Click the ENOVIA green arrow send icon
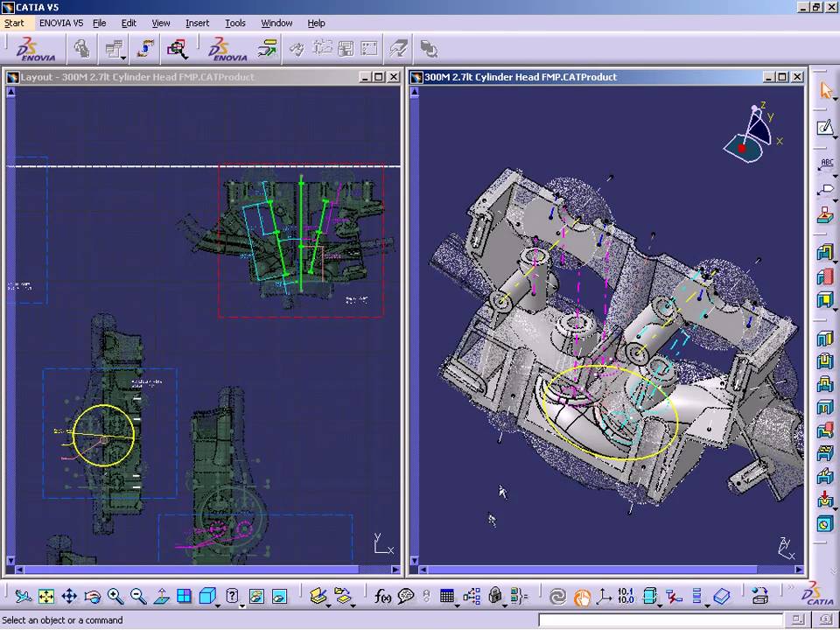 [266, 49]
